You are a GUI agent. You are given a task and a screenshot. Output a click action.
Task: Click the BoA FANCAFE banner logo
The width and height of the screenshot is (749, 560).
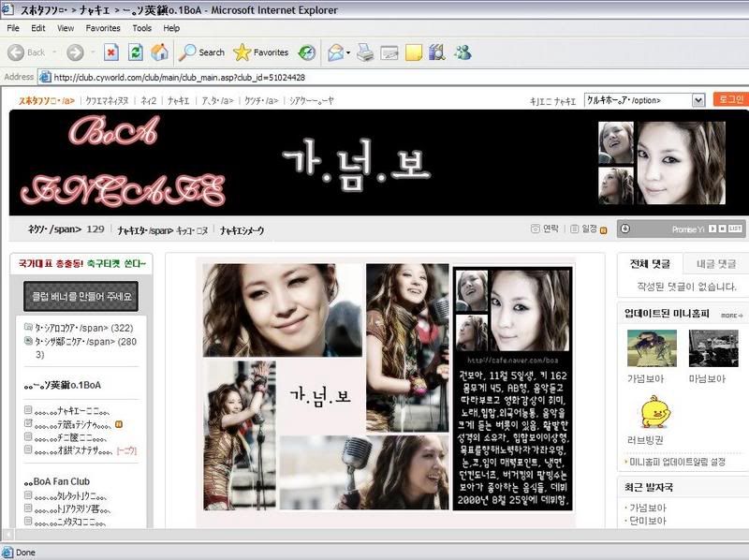pyautogui.click(x=124, y=161)
